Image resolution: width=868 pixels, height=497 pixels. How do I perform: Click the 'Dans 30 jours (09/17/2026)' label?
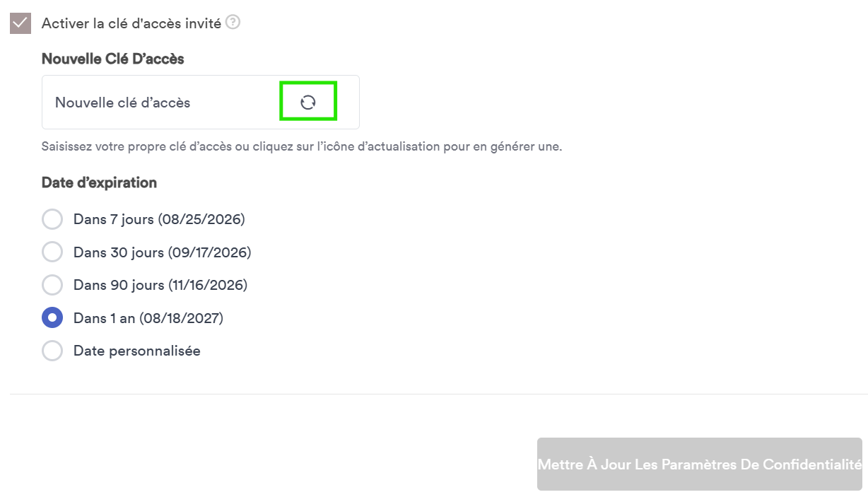tap(162, 252)
